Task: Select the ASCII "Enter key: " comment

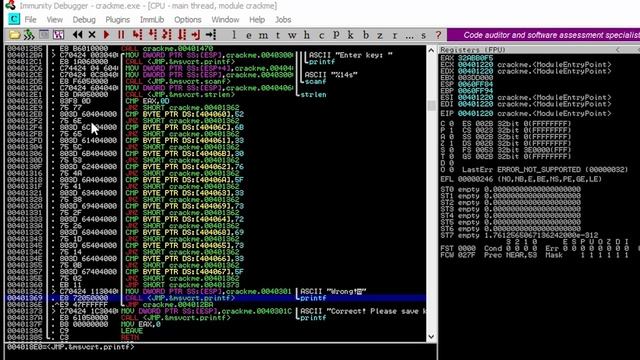Action: tap(350, 55)
